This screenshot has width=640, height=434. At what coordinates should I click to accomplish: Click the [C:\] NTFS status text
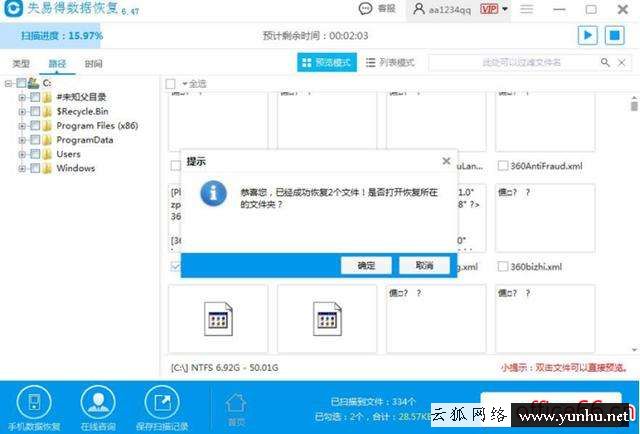coord(224,367)
